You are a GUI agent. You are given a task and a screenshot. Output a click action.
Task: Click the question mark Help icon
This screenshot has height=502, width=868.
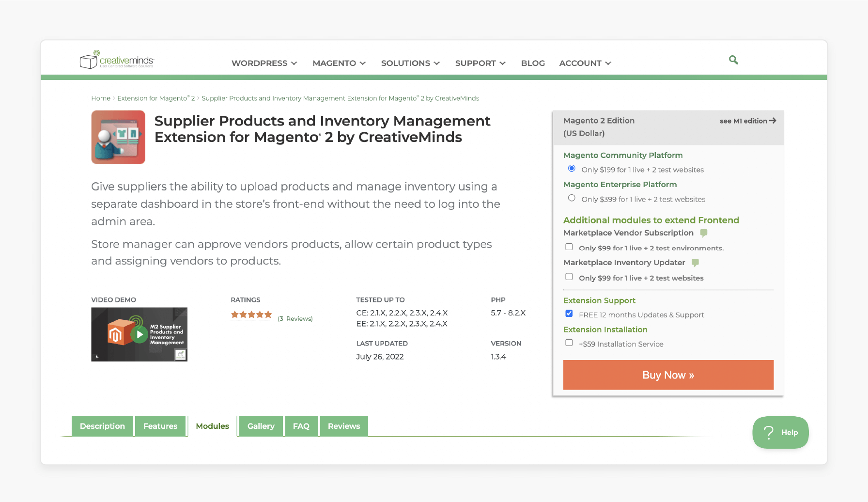point(768,432)
